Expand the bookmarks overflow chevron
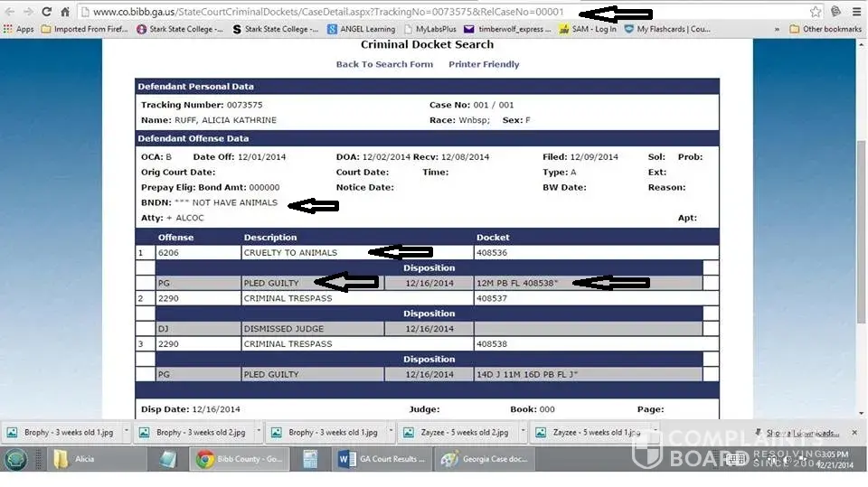This screenshot has width=868, height=487. 777,29
